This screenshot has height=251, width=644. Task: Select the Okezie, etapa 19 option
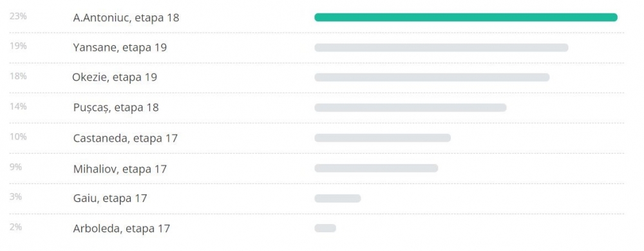click(x=115, y=77)
